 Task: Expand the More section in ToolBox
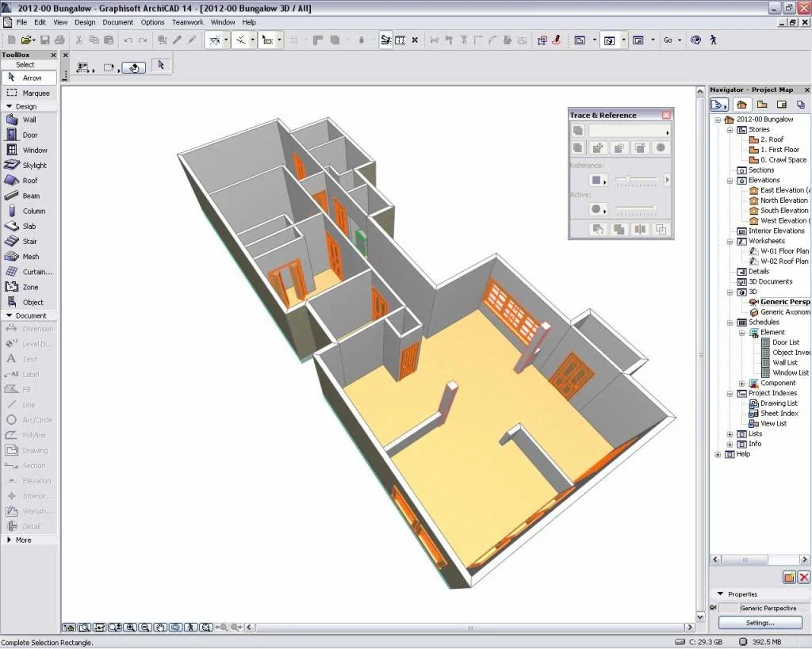[x=9, y=540]
